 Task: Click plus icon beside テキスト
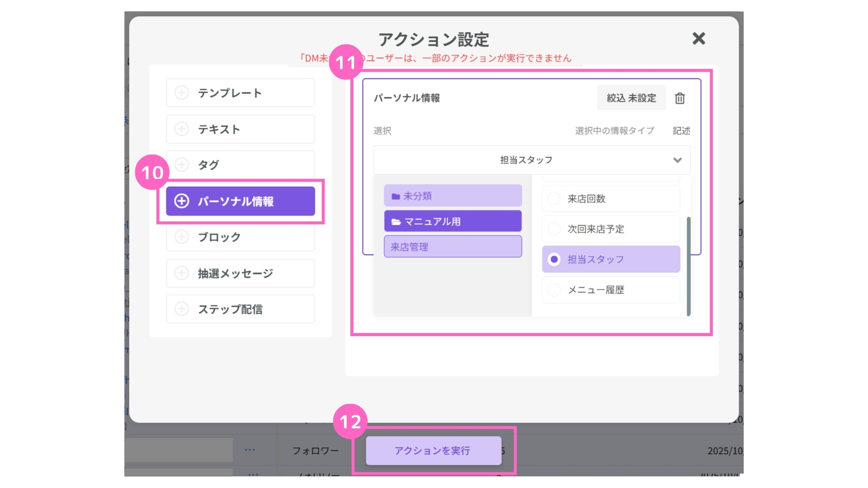182,129
